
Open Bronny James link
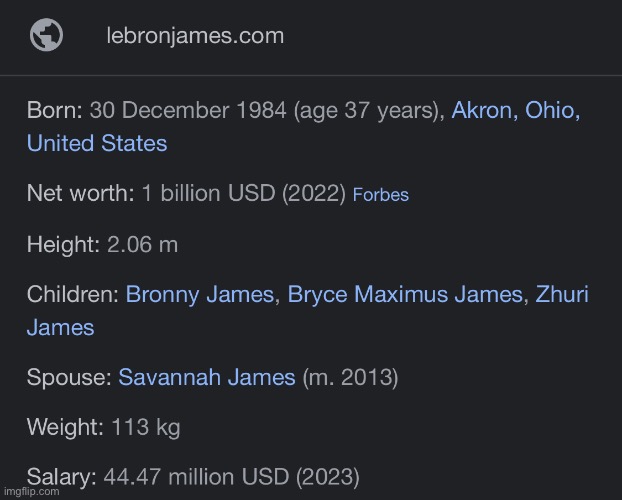tap(200, 294)
